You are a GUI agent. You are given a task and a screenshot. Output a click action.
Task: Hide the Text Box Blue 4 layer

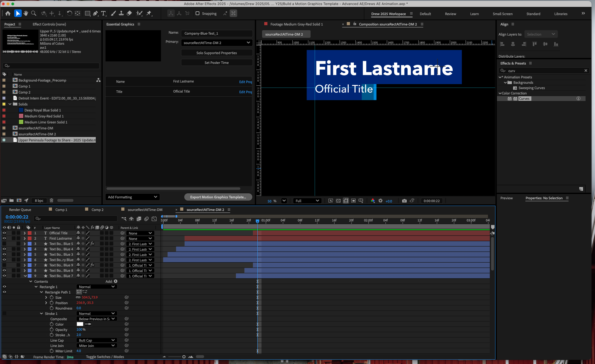(4, 249)
